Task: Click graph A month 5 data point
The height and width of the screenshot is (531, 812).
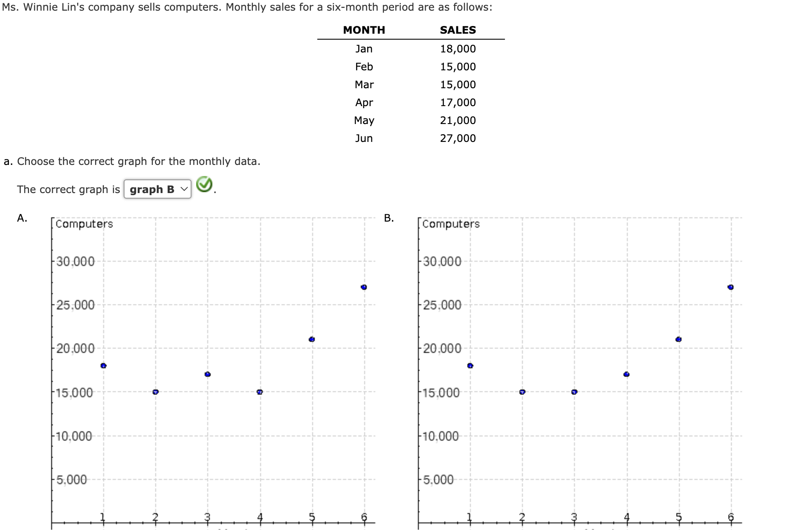Action: pyautogui.click(x=312, y=339)
